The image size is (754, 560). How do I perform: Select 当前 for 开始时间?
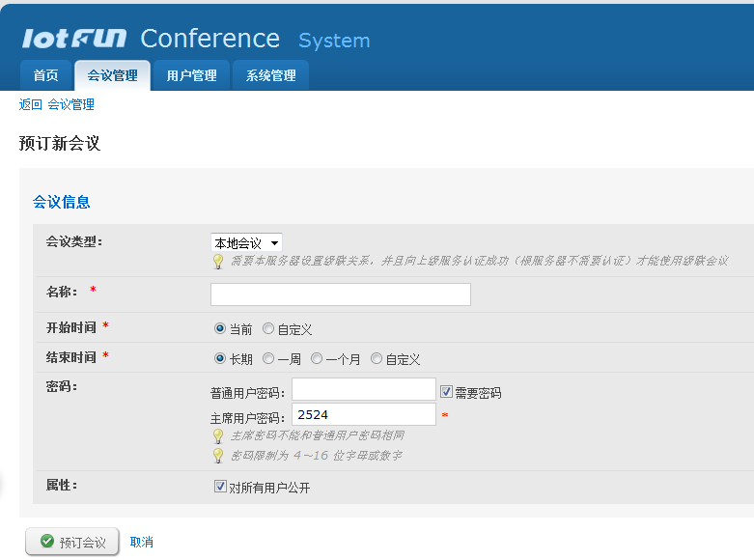tap(220, 328)
